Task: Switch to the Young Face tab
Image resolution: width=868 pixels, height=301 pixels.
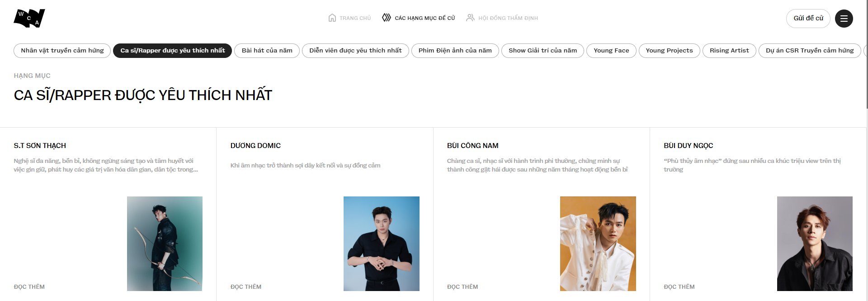Action: 611,51
